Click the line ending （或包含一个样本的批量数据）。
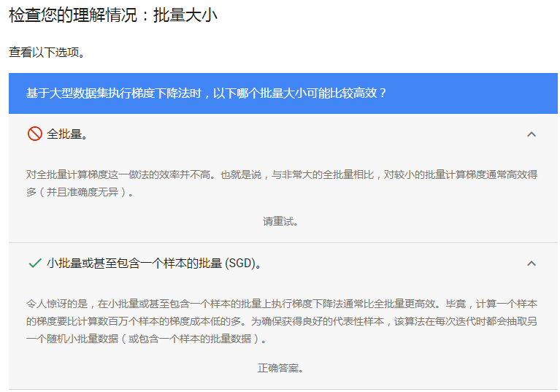Viewport: 560px width, 392px height. coord(146,339)
